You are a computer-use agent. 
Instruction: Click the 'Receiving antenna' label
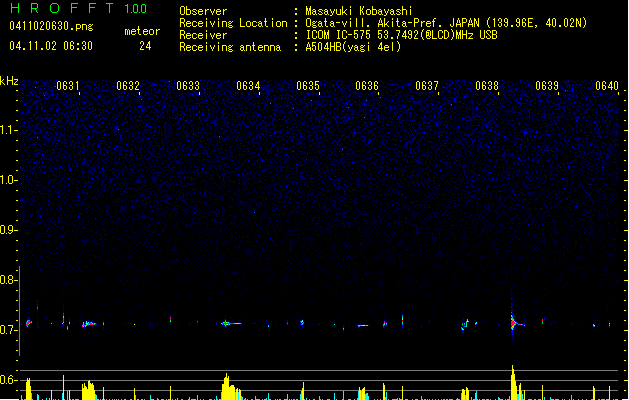tap(230, 47)
